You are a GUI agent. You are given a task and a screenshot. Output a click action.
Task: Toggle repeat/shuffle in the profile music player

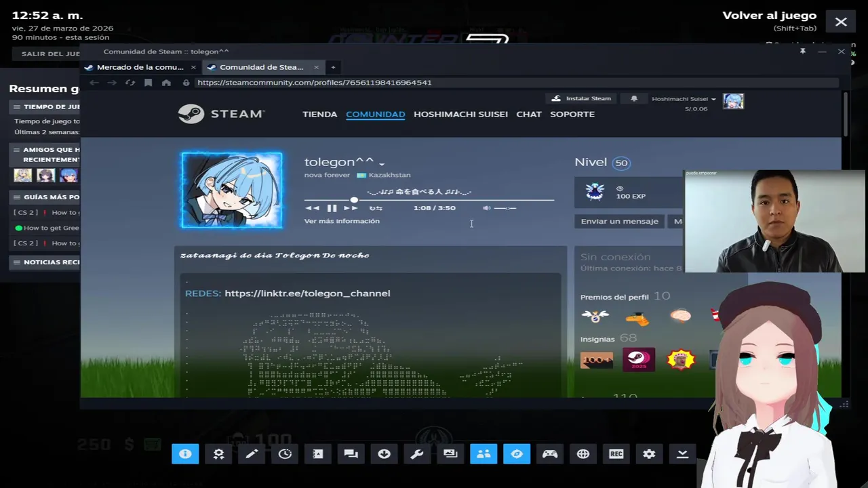(x=376, y=208)
